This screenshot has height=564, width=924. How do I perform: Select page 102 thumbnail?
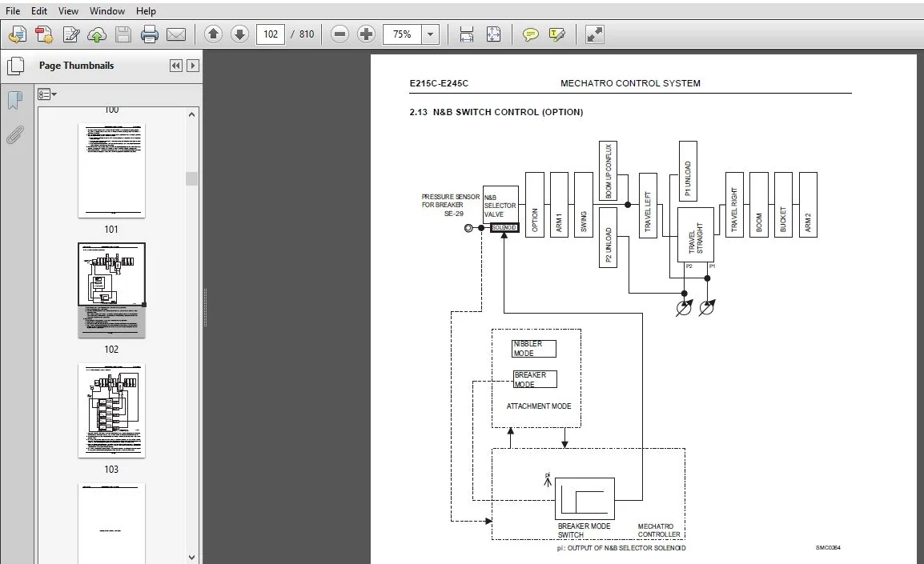(x=111, y=290)
